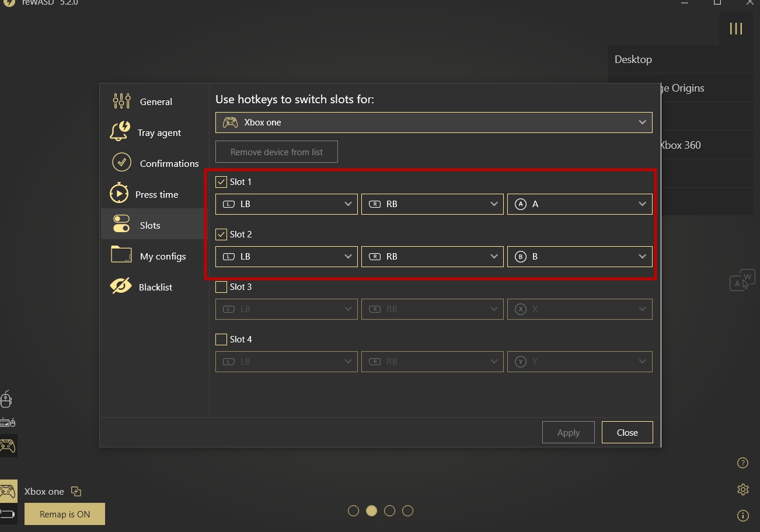Open preferences via the gear icon

point(742,489)
